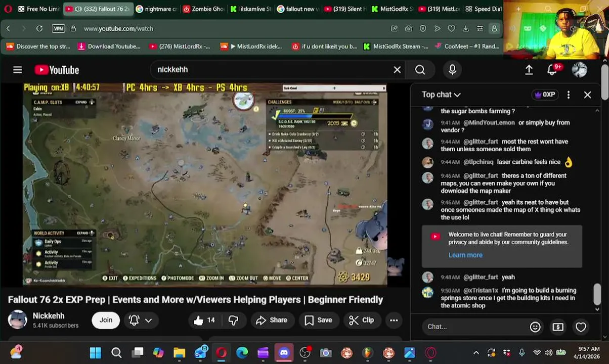
Task: Open YouTube notifications bell
Action: click(552, 70)
